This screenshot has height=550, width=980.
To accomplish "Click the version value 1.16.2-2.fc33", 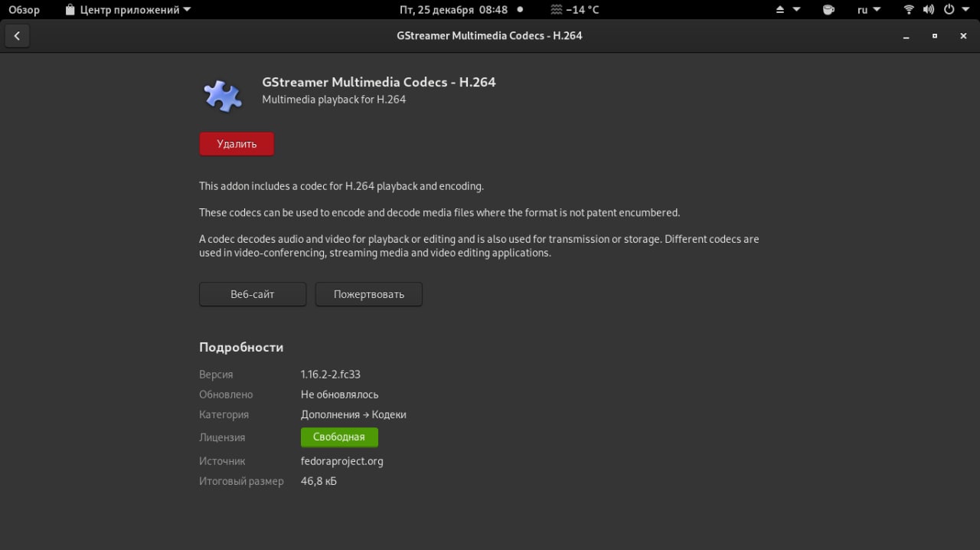I will pos(331,375).
